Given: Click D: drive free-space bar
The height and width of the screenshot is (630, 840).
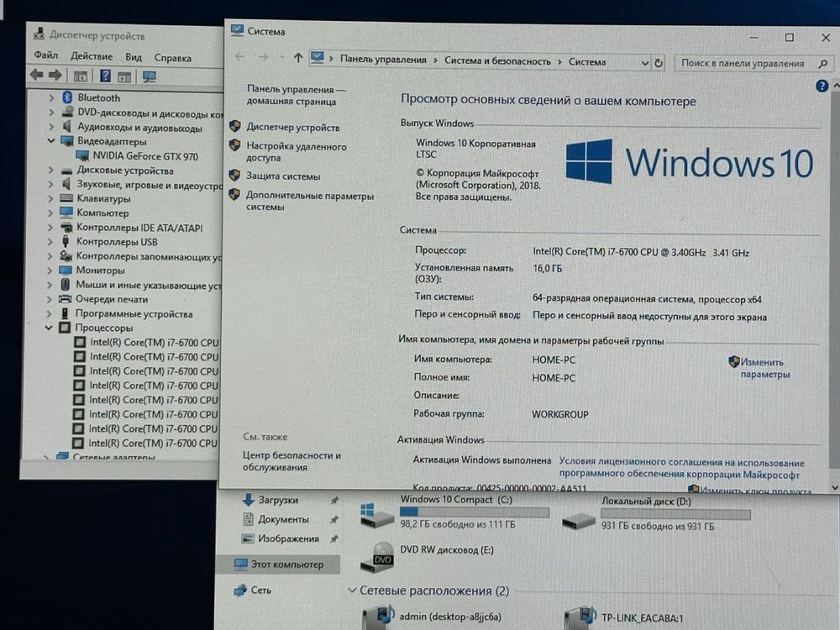Looking at the screenshot, I should coord(675,514).
